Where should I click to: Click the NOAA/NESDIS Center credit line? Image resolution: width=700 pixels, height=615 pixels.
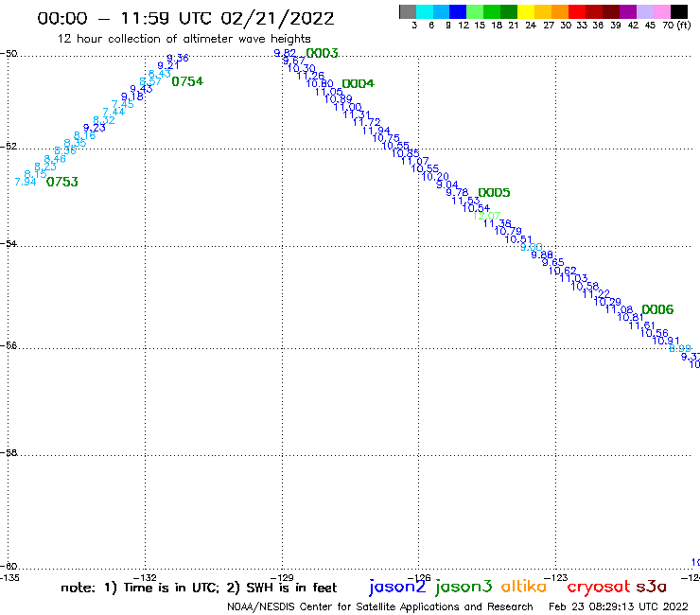380,606
